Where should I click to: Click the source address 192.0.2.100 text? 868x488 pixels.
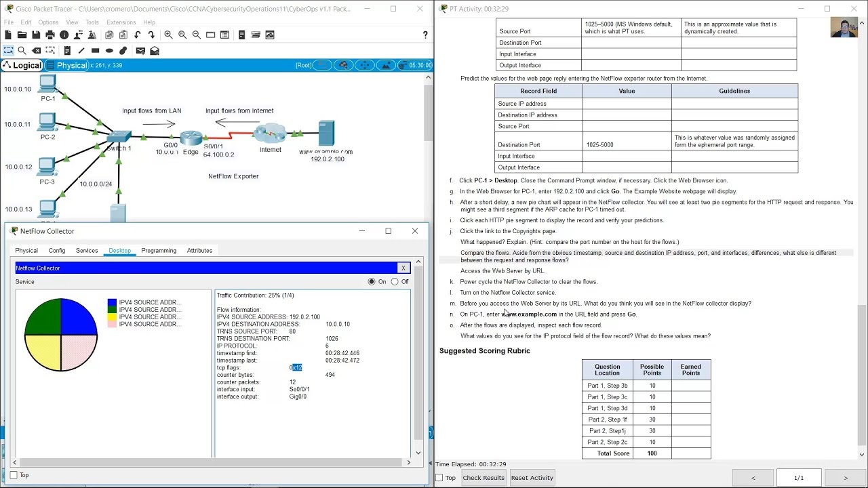pos(304,317)
